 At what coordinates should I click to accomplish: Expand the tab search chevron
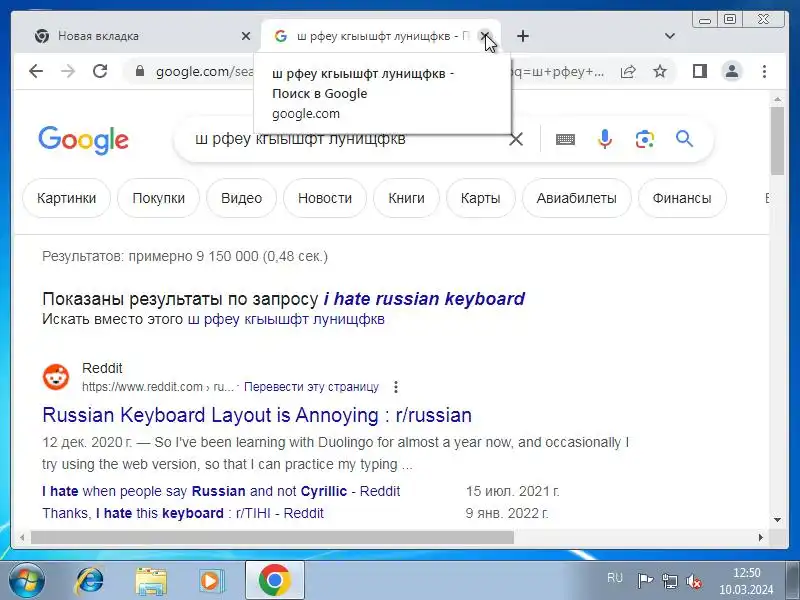(x=670, y=36)
